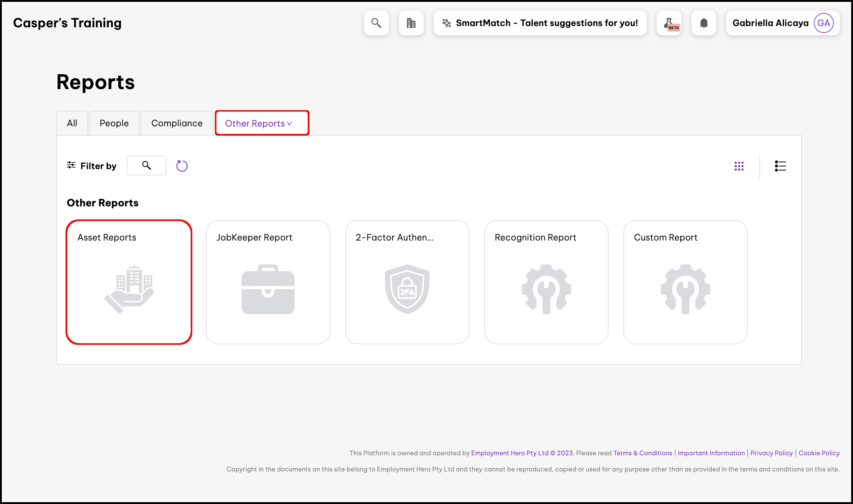Open SmartMatch talent suggestions
Screen dimensions: 853x504
540,23
